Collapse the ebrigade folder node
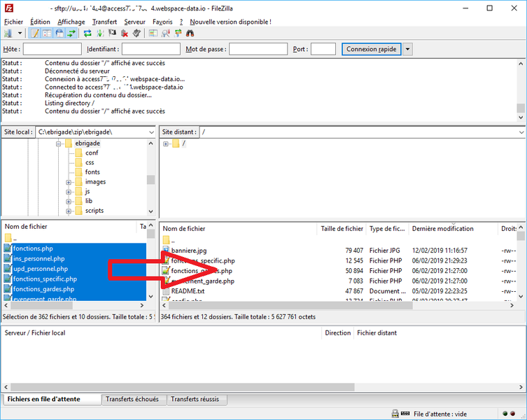Image resolution: width=527 pixels, height=420 pixels. [59, 143]
